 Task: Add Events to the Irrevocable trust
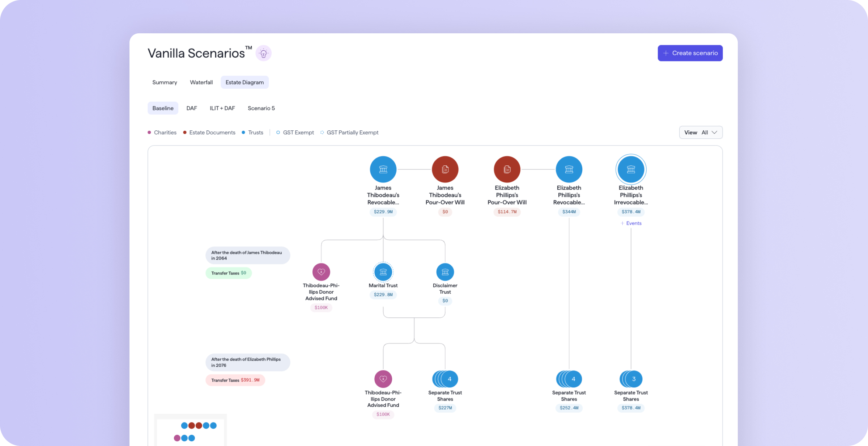tap(631, 223)
